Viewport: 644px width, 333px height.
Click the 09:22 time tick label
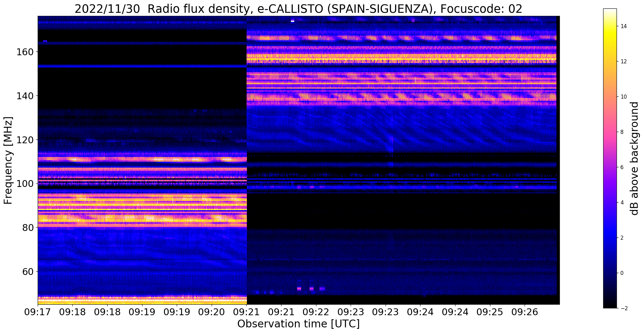pyautogui.click(x=316, y=312)
